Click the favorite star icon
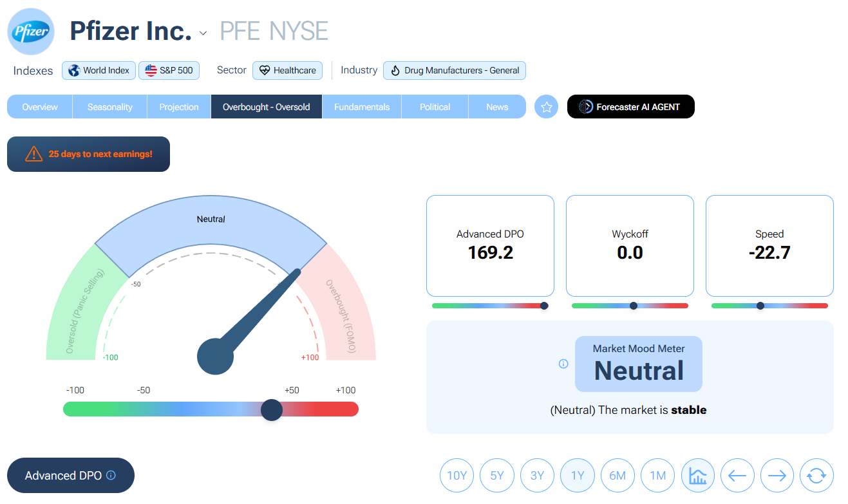848x504 pixels. pos(546,107)
